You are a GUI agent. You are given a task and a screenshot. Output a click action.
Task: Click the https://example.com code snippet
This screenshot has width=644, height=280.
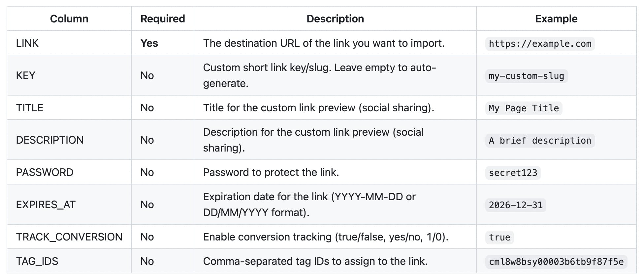click(x=540, y=44)
